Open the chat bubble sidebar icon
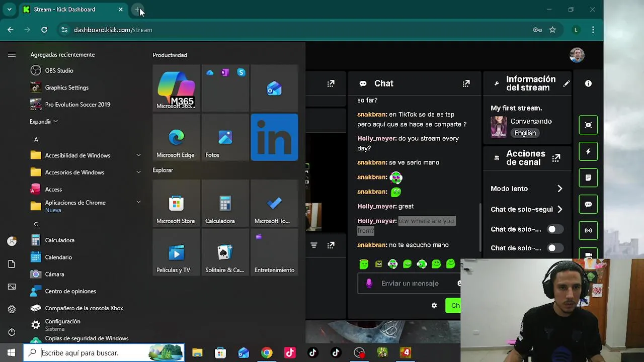 pyautogui.click(x=588, y=205)
